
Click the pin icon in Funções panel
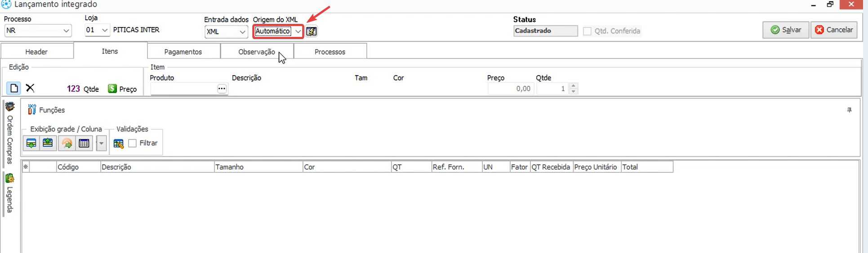849,110
